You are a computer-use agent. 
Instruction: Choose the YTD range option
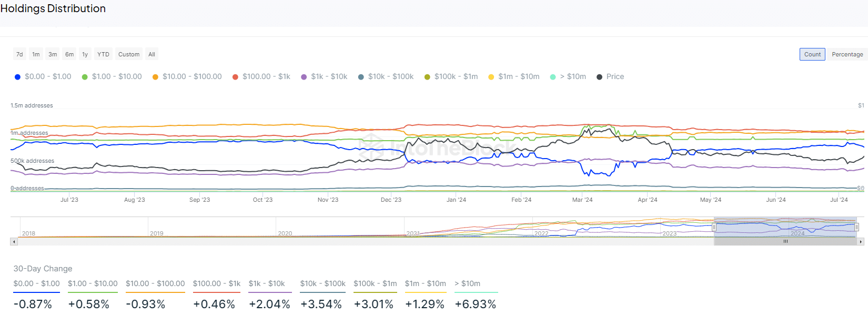pyautogui.click(x=103, y=54)
